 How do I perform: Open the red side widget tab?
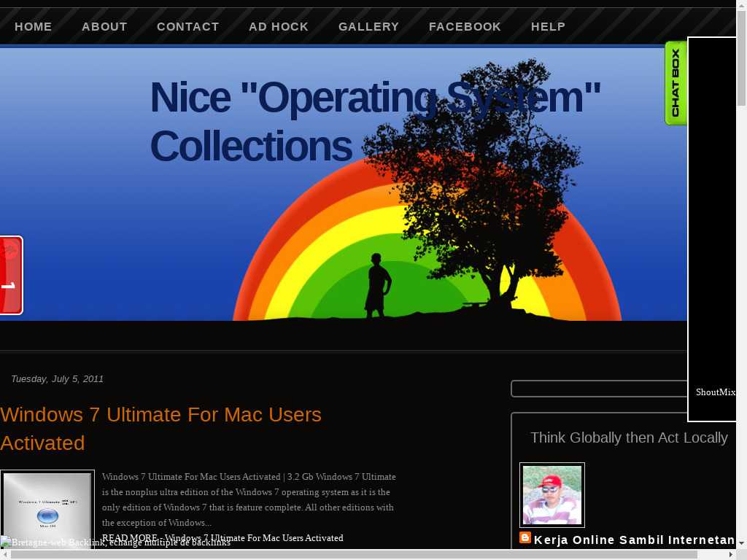click(11, 275)
